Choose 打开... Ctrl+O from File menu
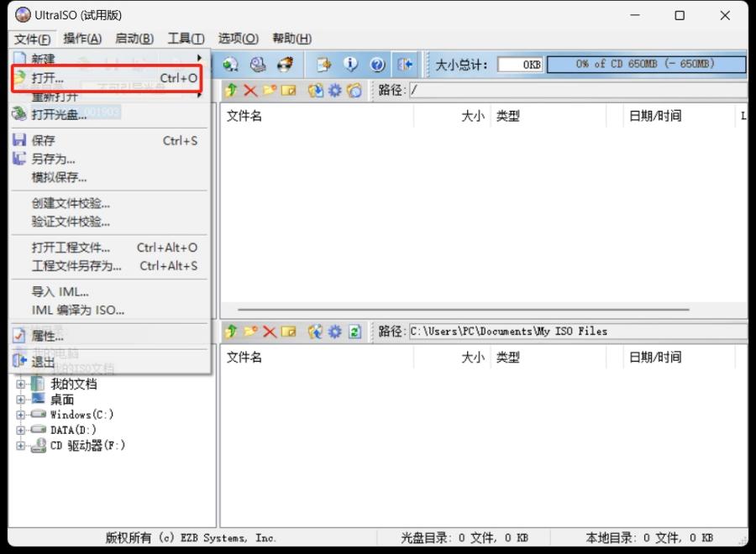The width and height of the screenshot is (756, 554). (107, 78)
